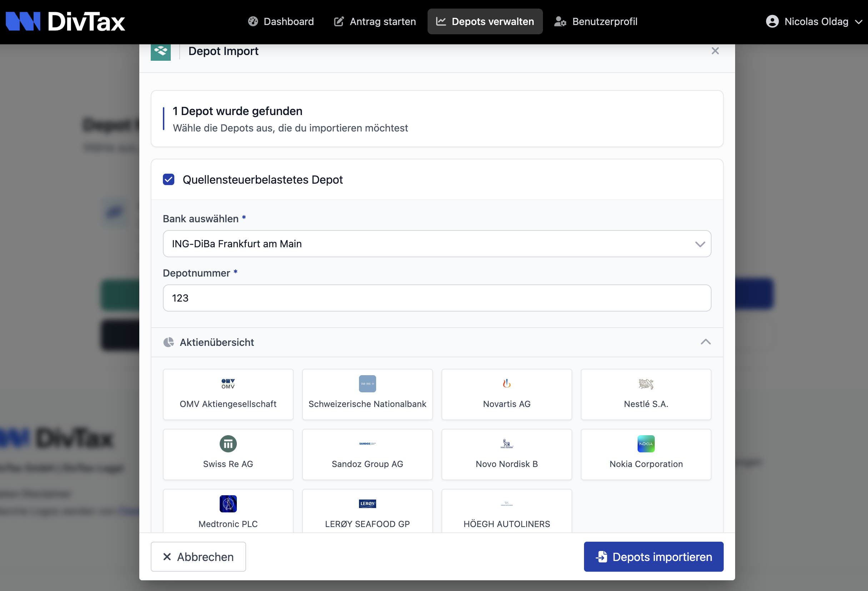868x591 pixels.
Task: Click the 'OMV Aktiengesellschaft' name text
Action: tap(228, 404)
